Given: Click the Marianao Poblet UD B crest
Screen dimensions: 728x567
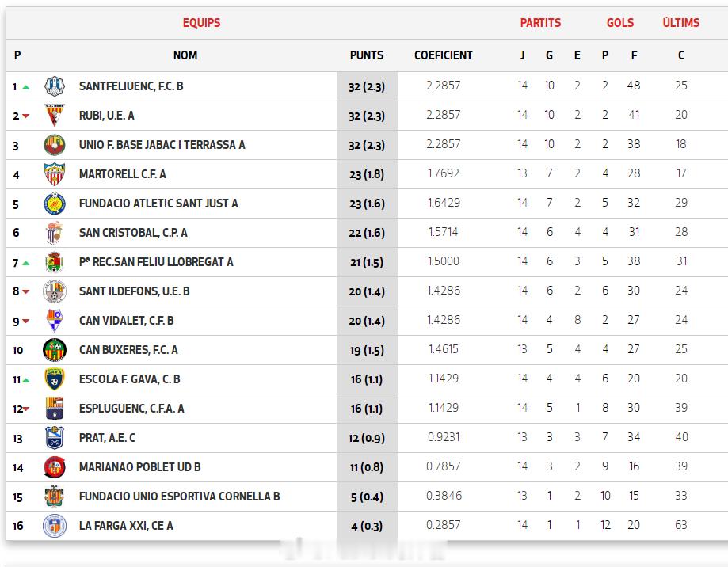Looking at the screenshot, I should coord(55,467).
